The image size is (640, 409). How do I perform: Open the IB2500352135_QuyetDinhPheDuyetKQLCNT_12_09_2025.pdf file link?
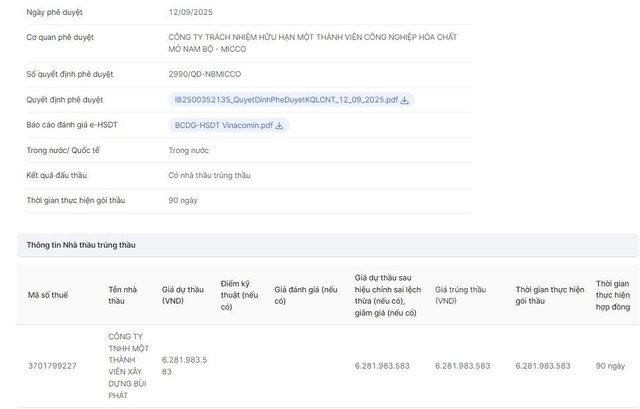tap(286, 100)
